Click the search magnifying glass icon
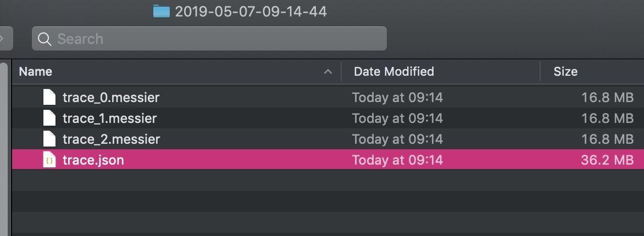The height and width of the screenshot is (236, 644). pyautogui.click(x=45, y=39)
